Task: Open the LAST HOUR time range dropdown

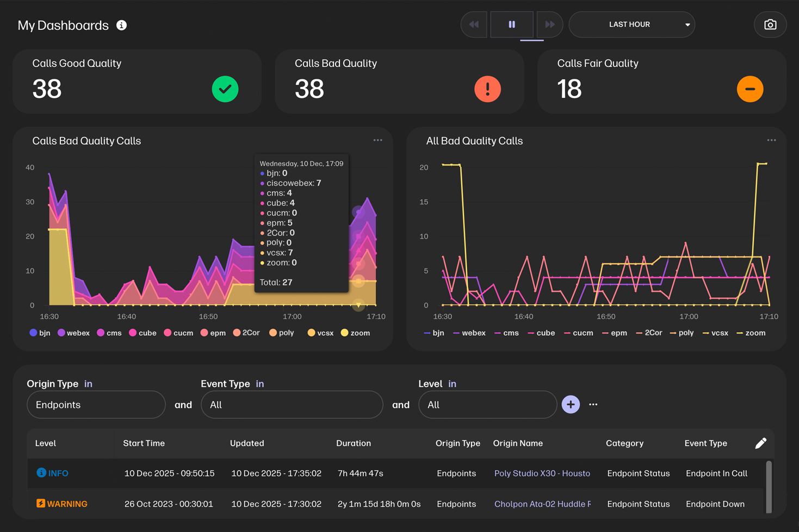Action: click(631, 24)
